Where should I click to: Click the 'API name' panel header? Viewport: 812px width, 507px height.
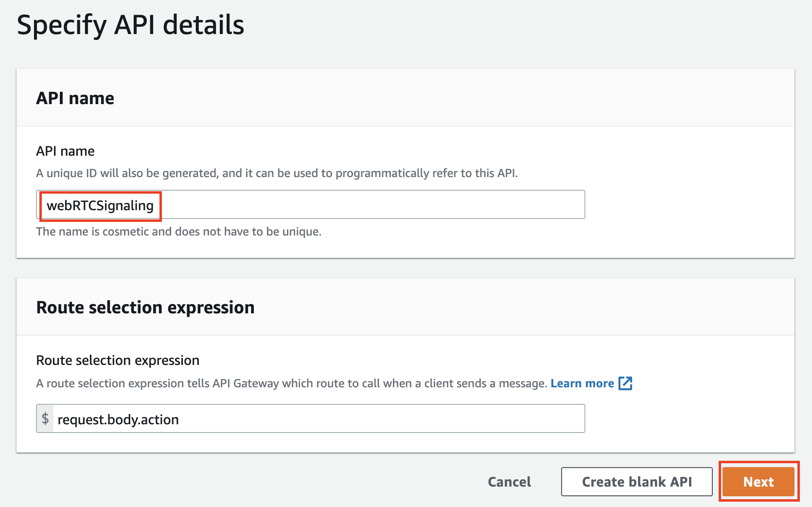coord(75,98)
